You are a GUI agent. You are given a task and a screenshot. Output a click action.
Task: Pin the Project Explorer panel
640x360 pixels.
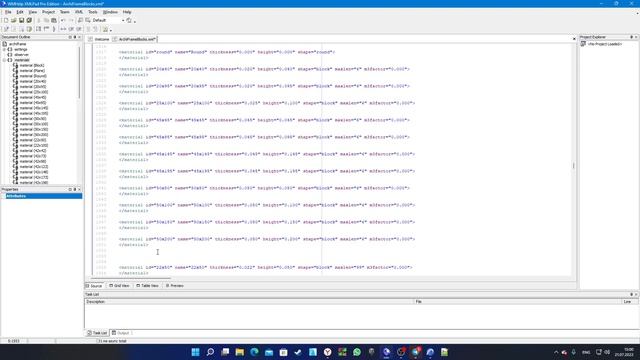[x=631, y=37]
